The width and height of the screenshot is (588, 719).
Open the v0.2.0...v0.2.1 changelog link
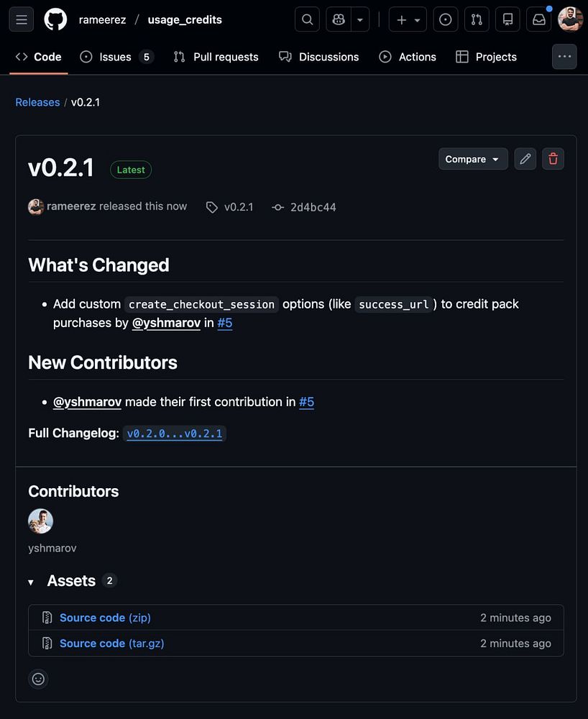tap(175, 434)
